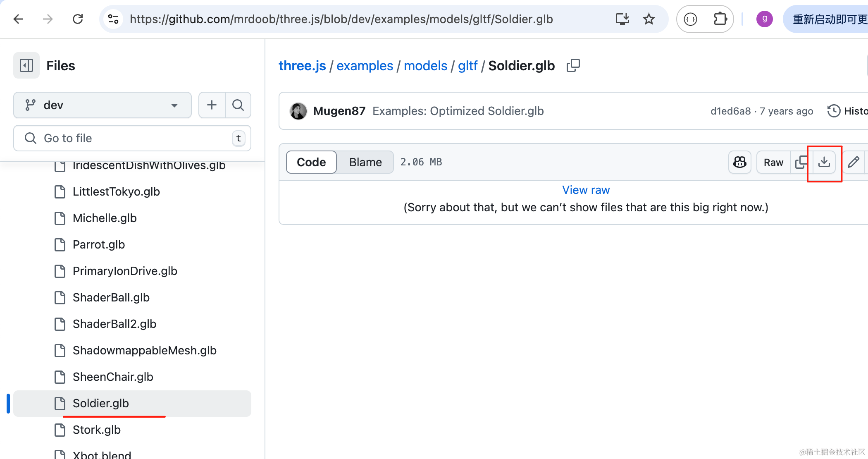Image resolution: width=868 pixels, height=459 pixels.
Task: Open the purple profile avatar
Action: 765,19
